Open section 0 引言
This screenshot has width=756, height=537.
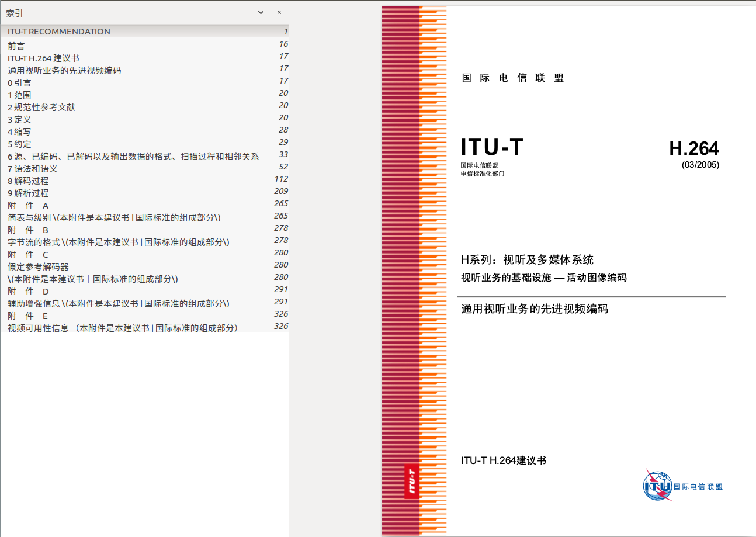[x=19, y=82]
